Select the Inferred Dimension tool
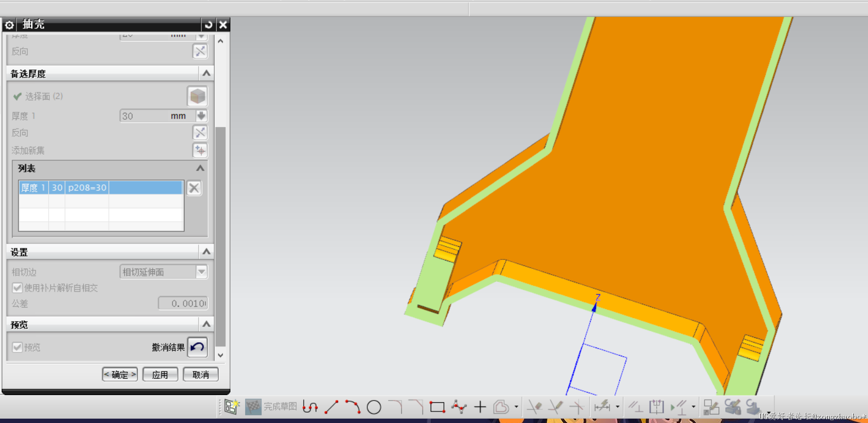Viewport: 868px width, 423px height. [x=602, y=406]
